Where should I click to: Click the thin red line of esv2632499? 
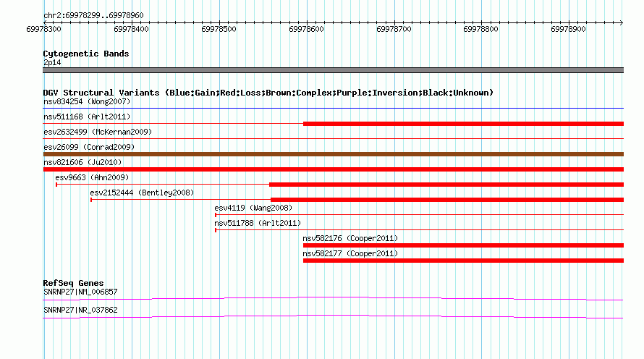pos(333,139)
